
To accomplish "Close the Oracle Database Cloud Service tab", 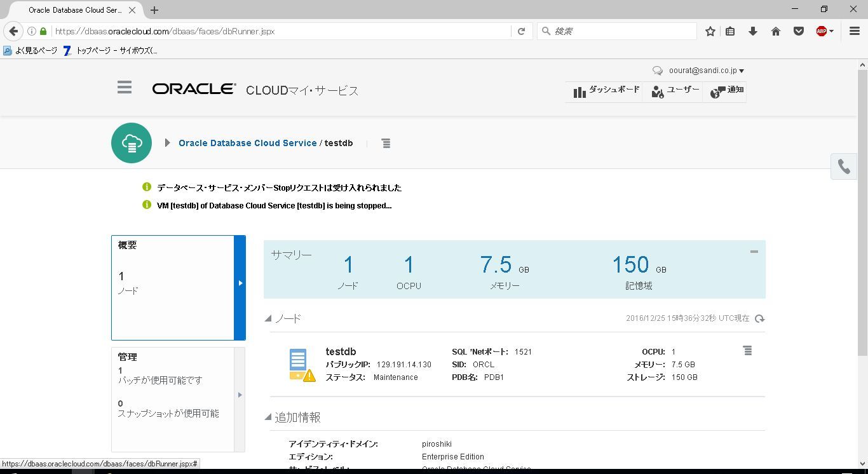I will pos(132,10).
